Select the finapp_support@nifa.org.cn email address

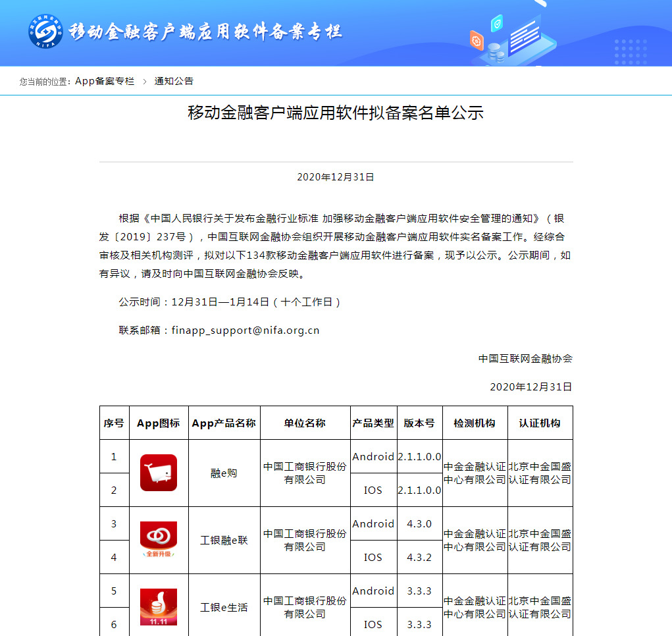(246, 331)
